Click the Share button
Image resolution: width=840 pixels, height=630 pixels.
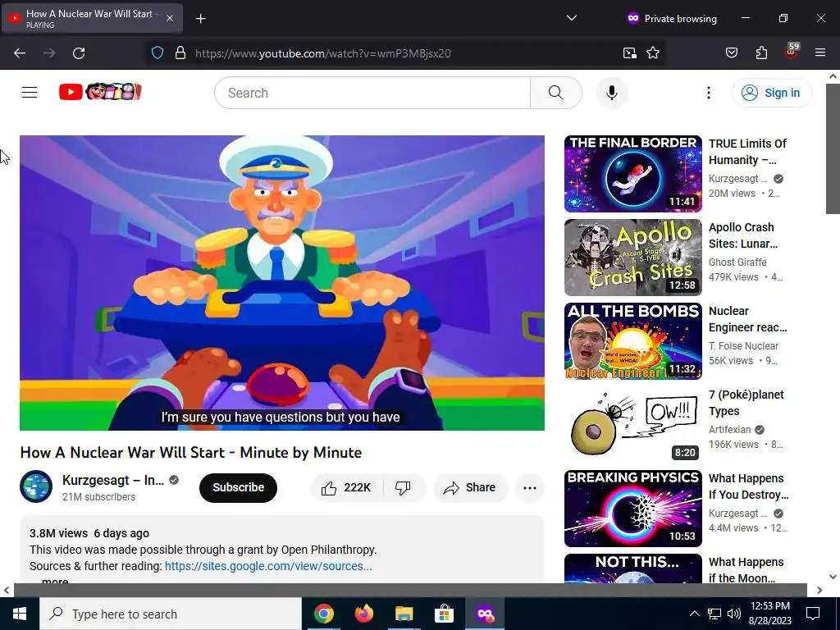(470, 487)
